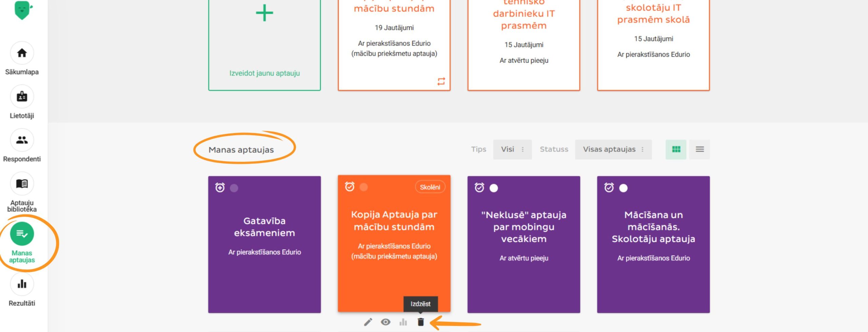Click the Edurio logo
Image resolution: width=868 pixels, height=332 pixels.
point(23,10)
